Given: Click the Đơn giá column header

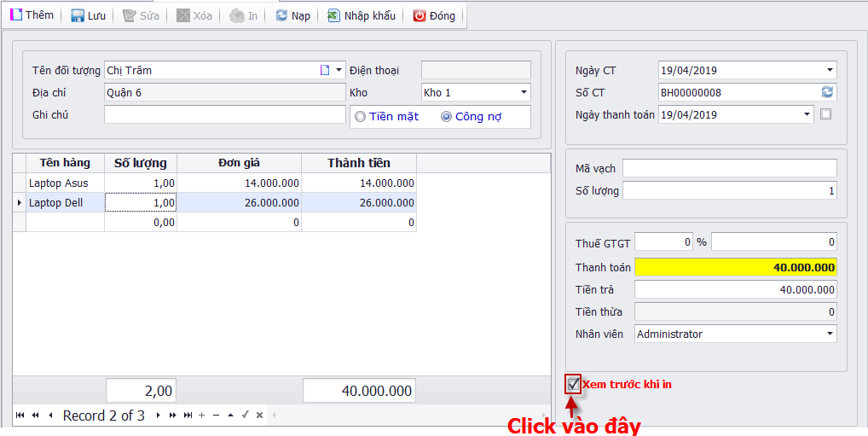Looking at the screenshot, I should (x=239, y=163).
